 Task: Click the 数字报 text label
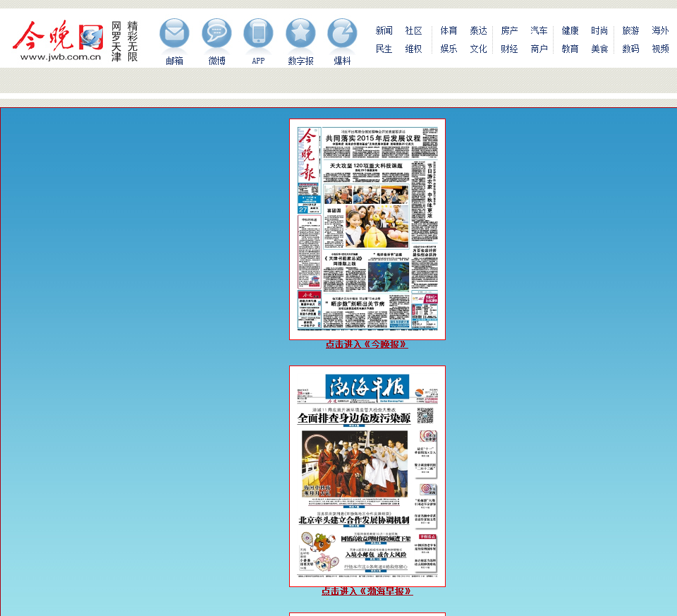pyautogui.click(x=301, y=61)
